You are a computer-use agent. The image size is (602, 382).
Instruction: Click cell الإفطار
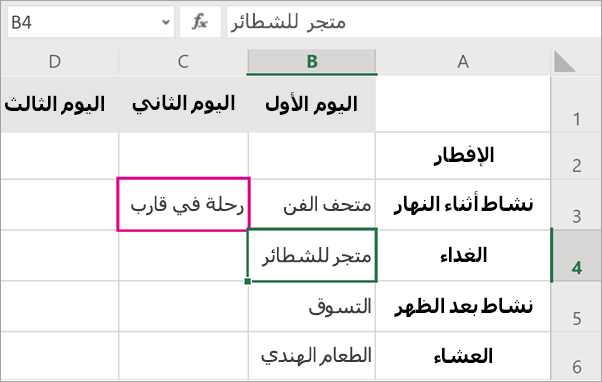click(463, 156)
